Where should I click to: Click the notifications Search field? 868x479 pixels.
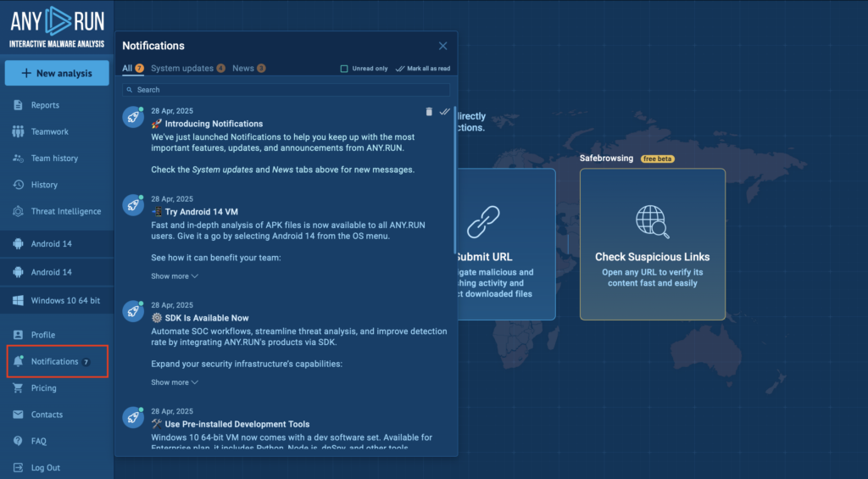tap(286, 90)
